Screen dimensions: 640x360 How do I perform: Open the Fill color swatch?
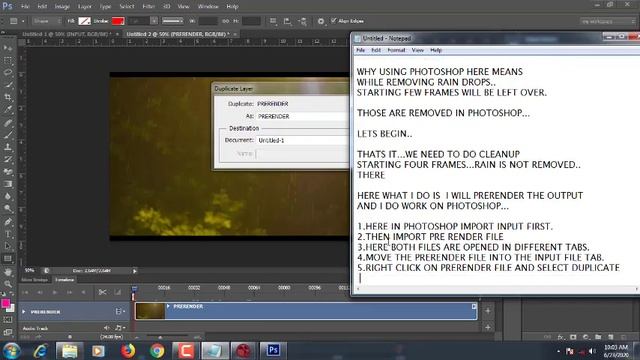tap(84, 21)
